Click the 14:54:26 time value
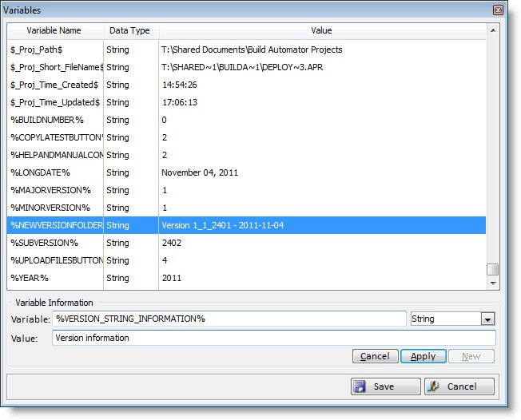521x420 pixels. tap(180, 85)
